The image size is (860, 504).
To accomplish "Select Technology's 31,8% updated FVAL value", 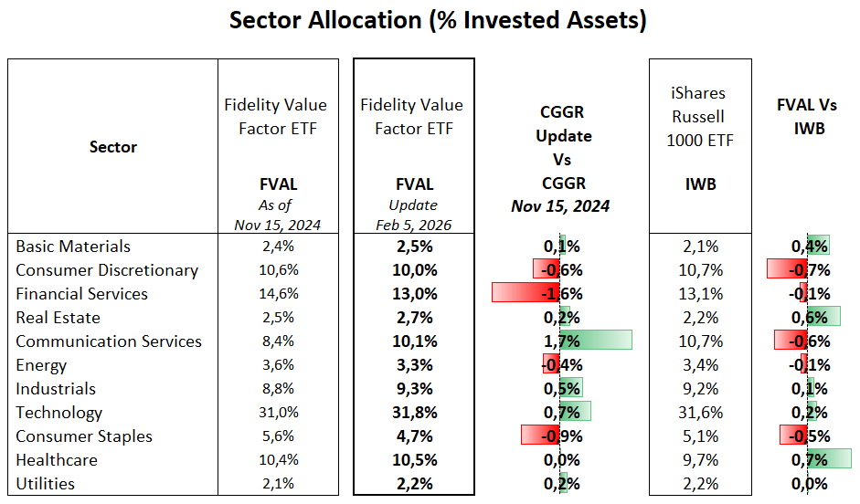I will click(x=413, y=413).
